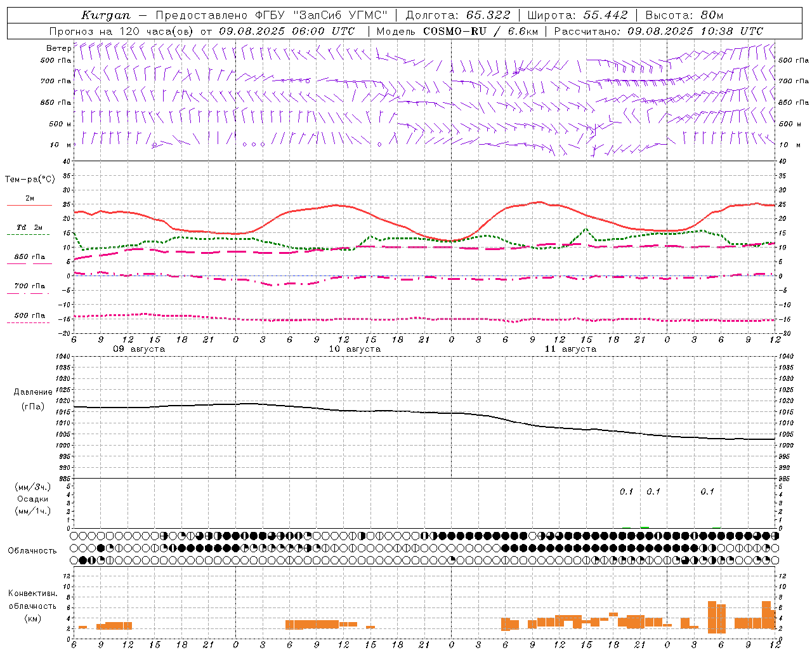The height and width of the screenshot is (650, 812).
Task: Click the latitude value Широта: 55.442
Action: tap(577, 15)
